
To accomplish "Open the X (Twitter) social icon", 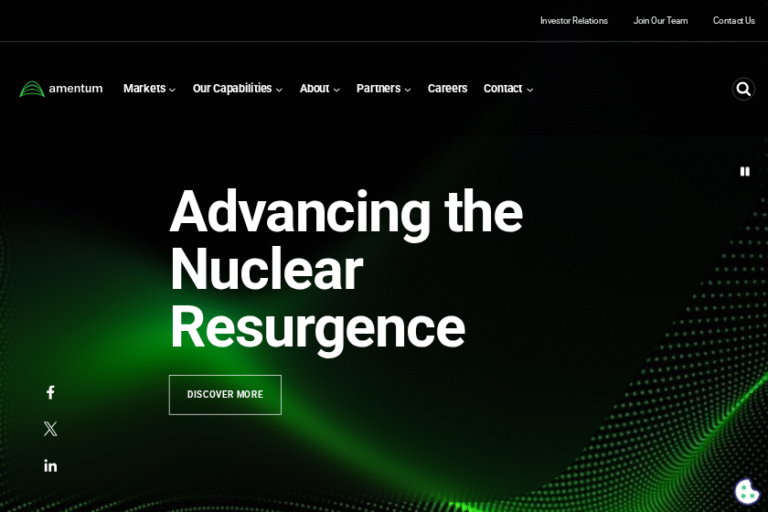I will pos(50,429).
